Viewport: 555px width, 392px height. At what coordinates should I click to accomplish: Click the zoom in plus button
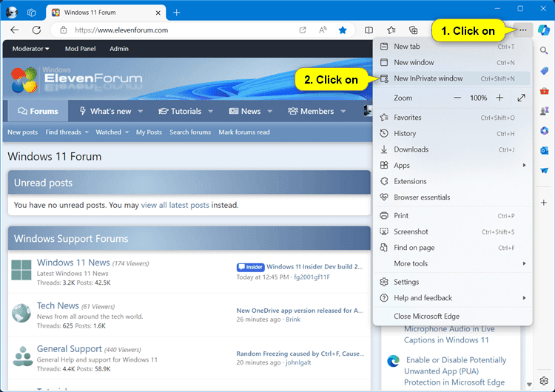pos(499,98)
